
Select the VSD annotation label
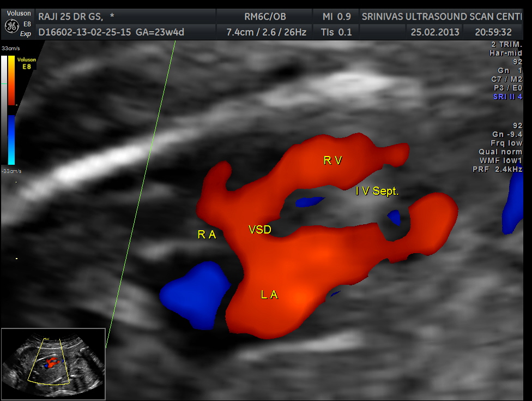pos(259,230)
